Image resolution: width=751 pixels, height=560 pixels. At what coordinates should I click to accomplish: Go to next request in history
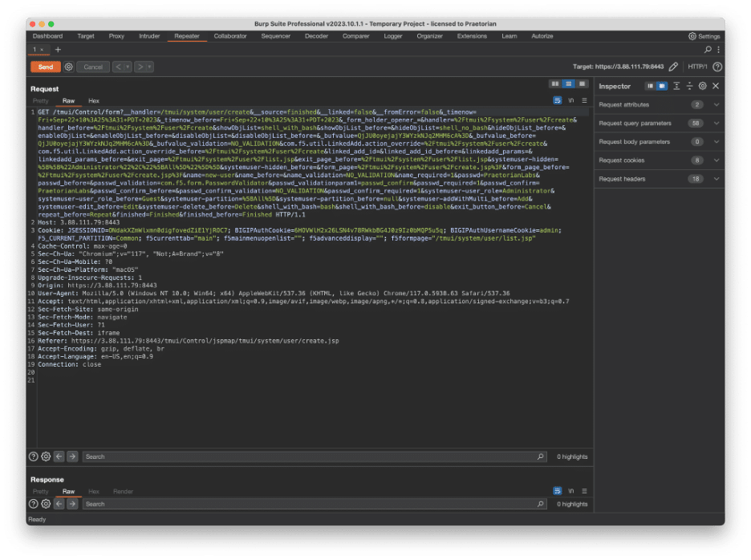tap(140, 67)
